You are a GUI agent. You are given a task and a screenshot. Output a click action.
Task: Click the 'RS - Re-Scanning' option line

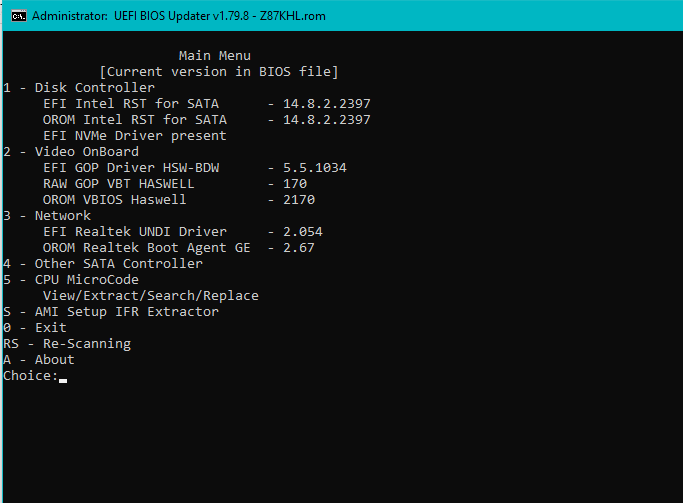coord(67,344)
